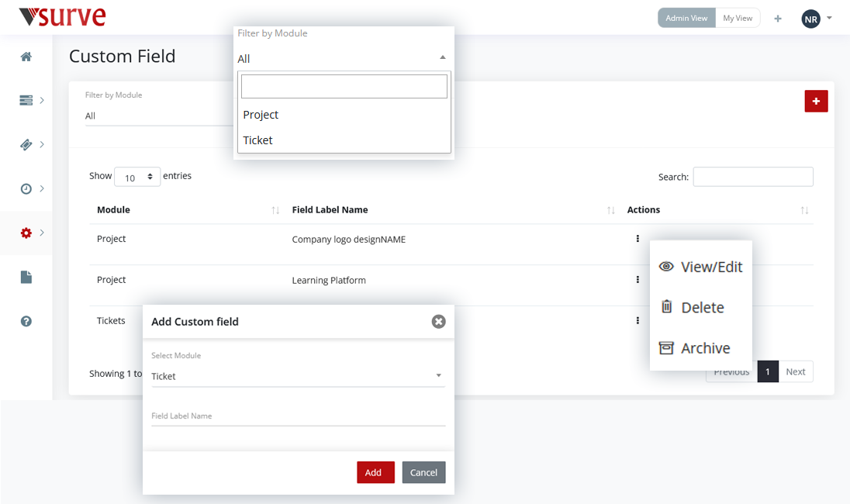Close the Add Custom field dialog

tap(438, 322)
